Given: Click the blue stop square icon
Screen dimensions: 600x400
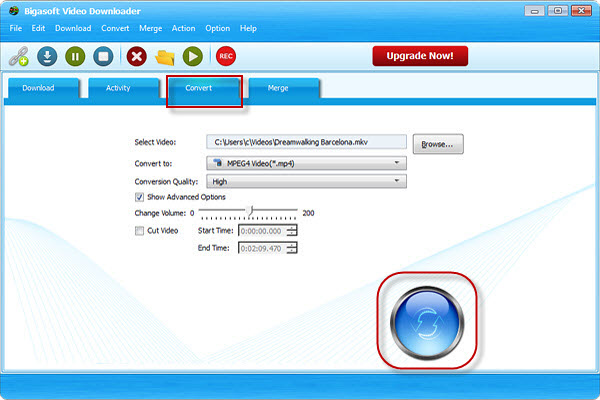Looking at the screenshot, I should coord(103,56).
